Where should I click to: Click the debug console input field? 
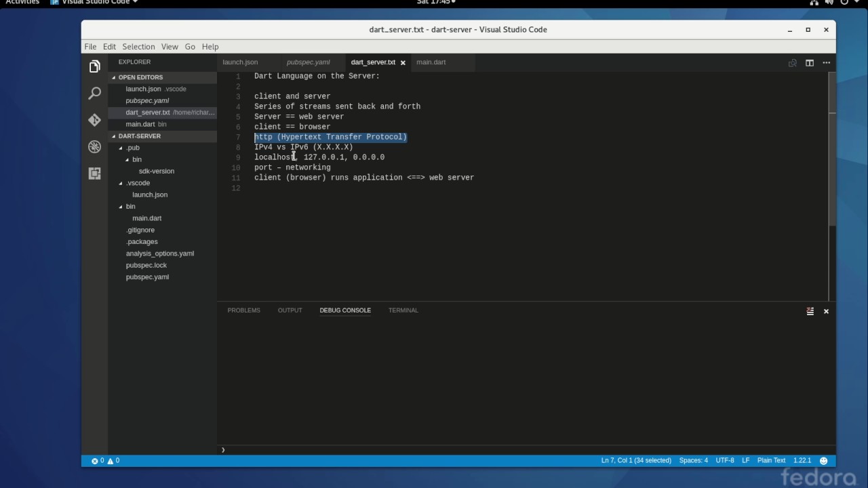pyautogui.click(x=526, y=449)
